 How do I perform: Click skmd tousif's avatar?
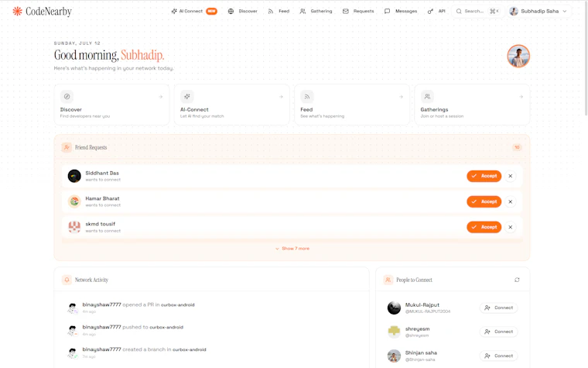pos(74,227)
